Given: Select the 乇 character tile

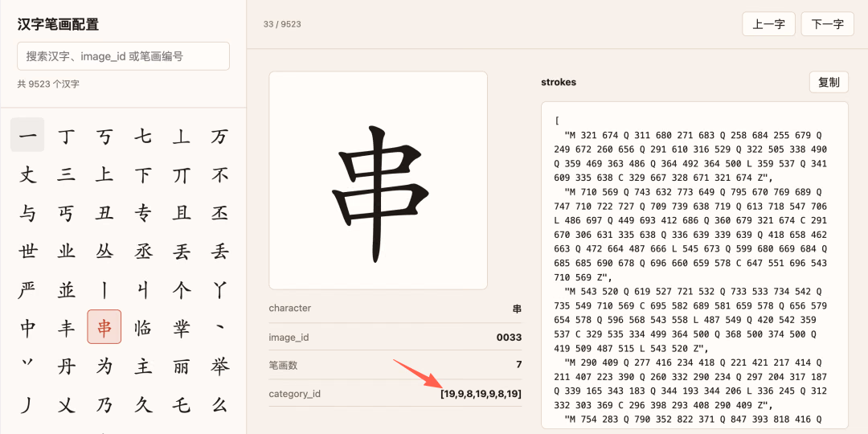Looking at the screenshot, I should [182, 404].
